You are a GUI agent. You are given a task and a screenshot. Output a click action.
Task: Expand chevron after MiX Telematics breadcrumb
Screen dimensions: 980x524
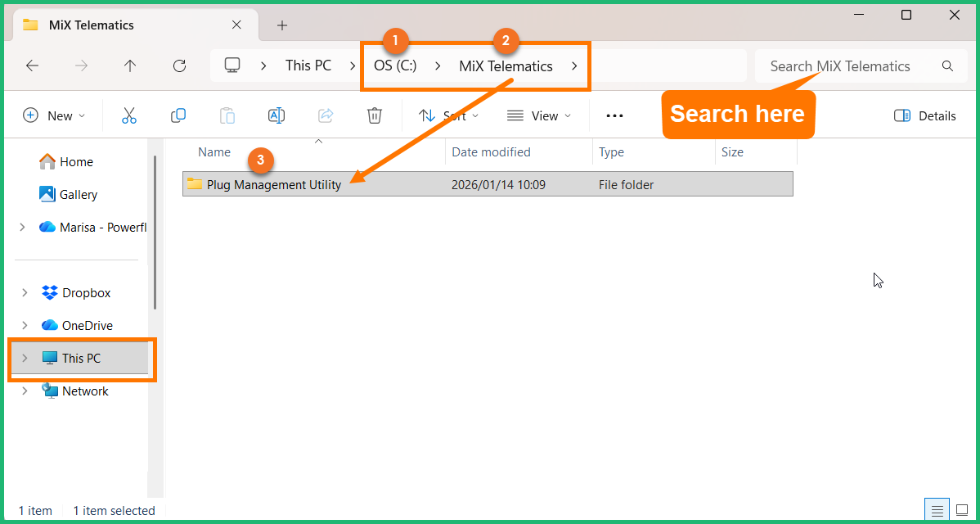pos(574,65)
